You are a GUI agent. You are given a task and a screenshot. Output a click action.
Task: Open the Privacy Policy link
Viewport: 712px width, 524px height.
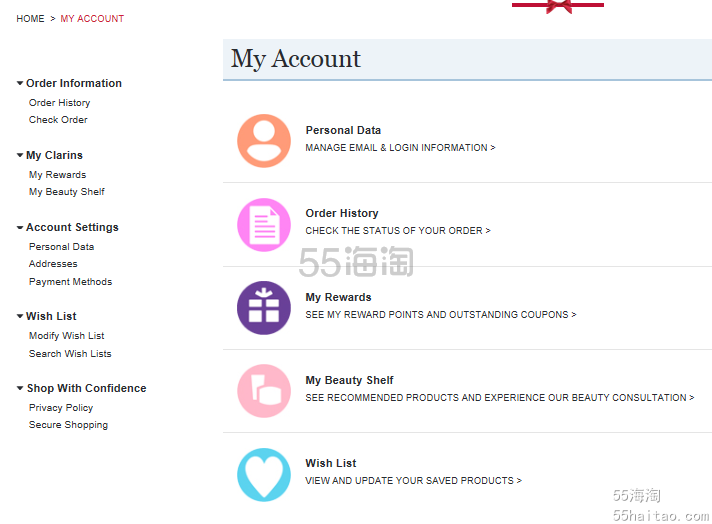(61, 408)
